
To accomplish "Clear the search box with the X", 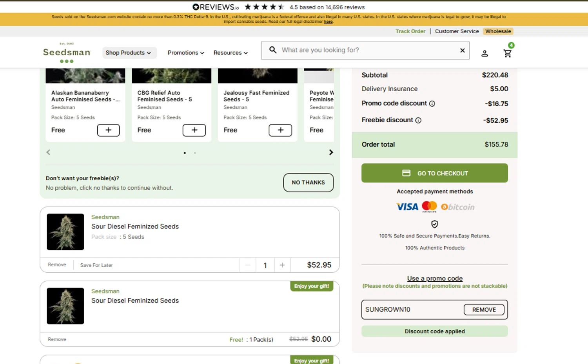I will tap(463, 50).
